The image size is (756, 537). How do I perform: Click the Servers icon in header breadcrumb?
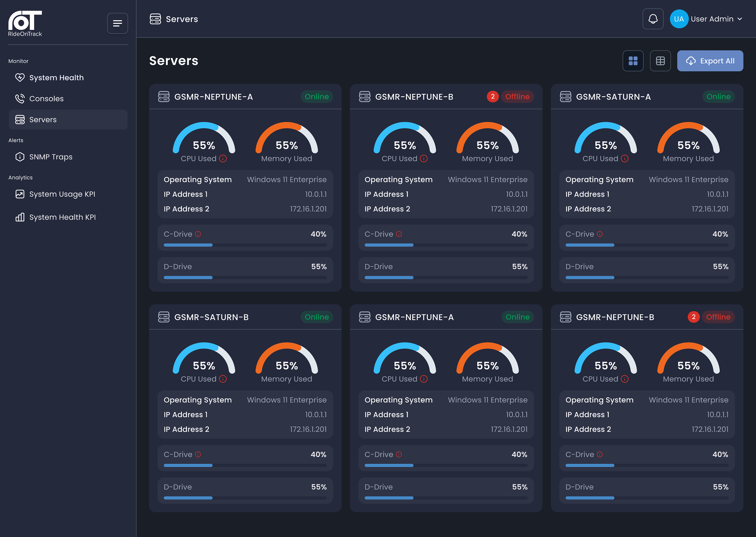coord(155,19)
